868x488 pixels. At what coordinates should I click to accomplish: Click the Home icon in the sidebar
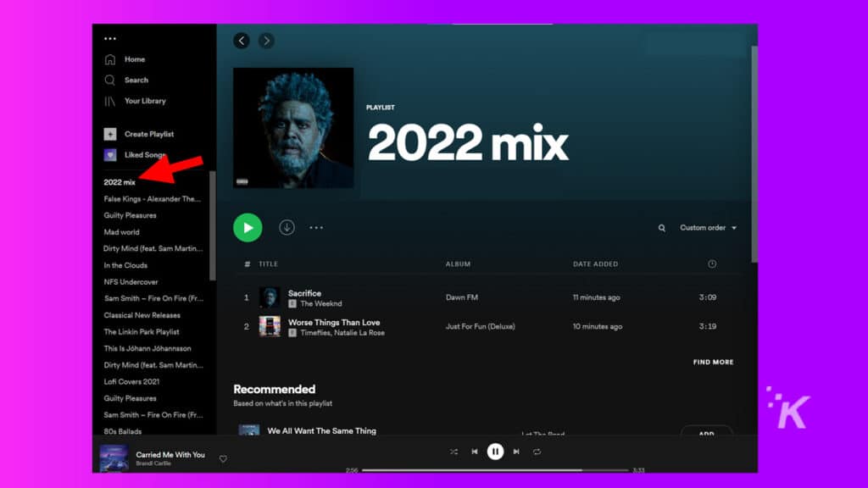(x=110, y=59)
